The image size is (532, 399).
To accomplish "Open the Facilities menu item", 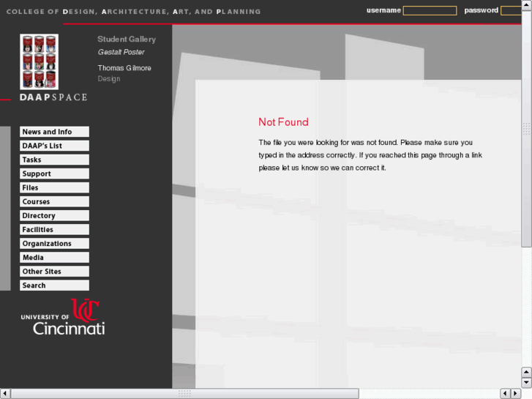I will point(54,229).
